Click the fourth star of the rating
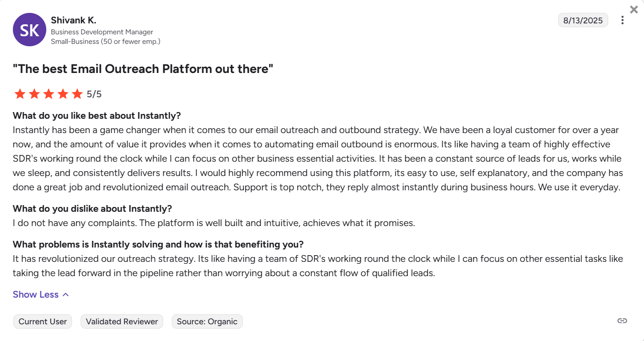The width and height of the screenshot is (644, 341). click(x=63, y=93)
